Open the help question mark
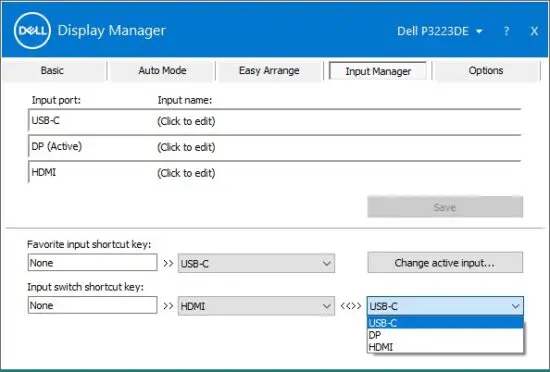 coord(506,31)
